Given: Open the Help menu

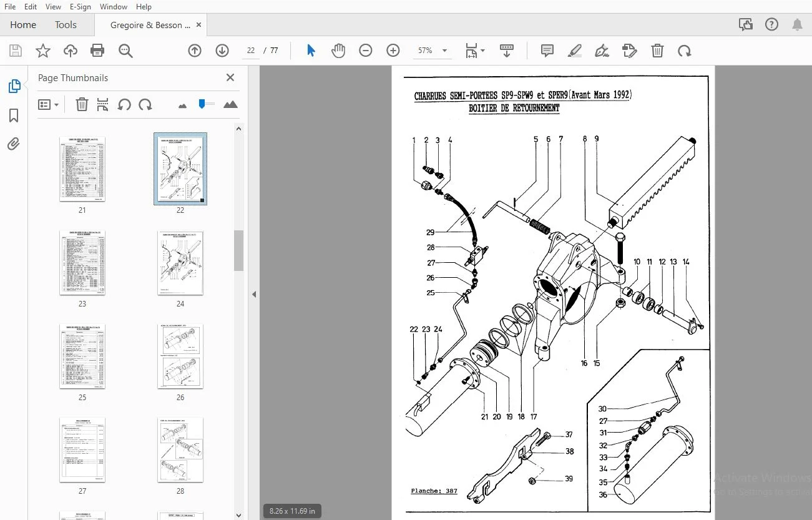Looking at the screenshot, I should click(x=144, y=7).
